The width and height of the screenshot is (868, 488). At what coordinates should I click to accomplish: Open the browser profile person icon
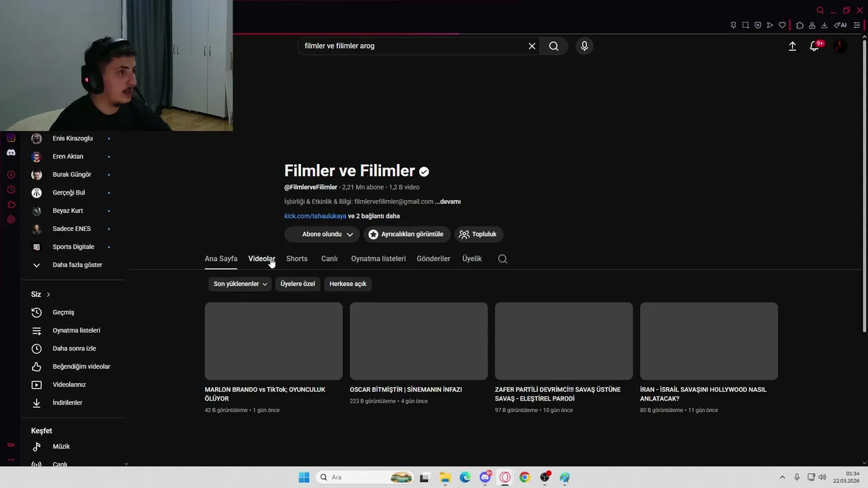click(812, 25)
